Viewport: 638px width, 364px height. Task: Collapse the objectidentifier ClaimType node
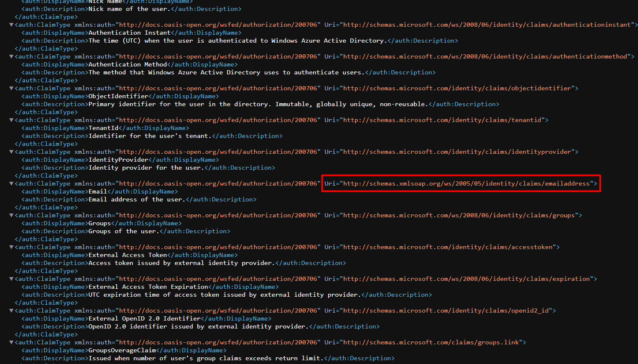11,89
